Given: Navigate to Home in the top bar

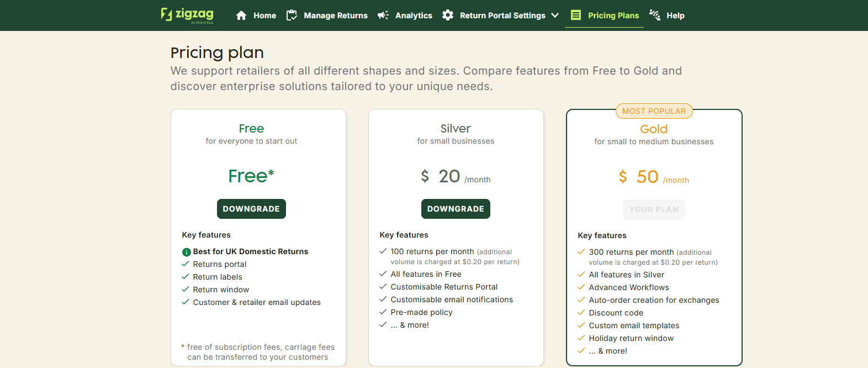Looking at the screenshot, I should [264, 15].
